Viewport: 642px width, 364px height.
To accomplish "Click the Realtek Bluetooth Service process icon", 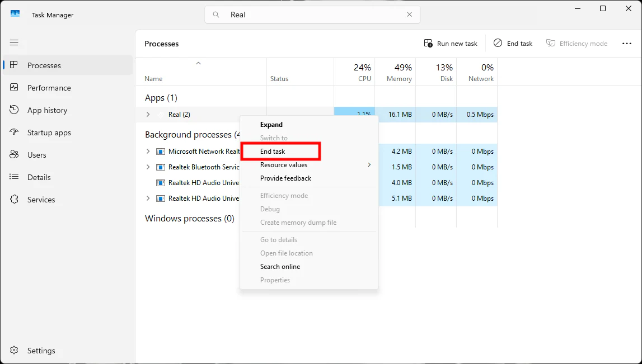I will pos(161,167).
